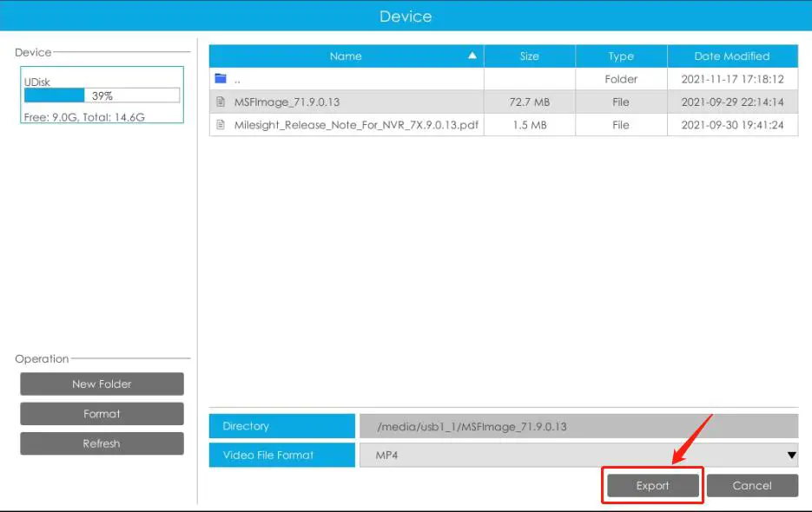Viewport: 812px width, 512px height.
Task: Click the Format button under Operation
Action: tap(101, 413)
